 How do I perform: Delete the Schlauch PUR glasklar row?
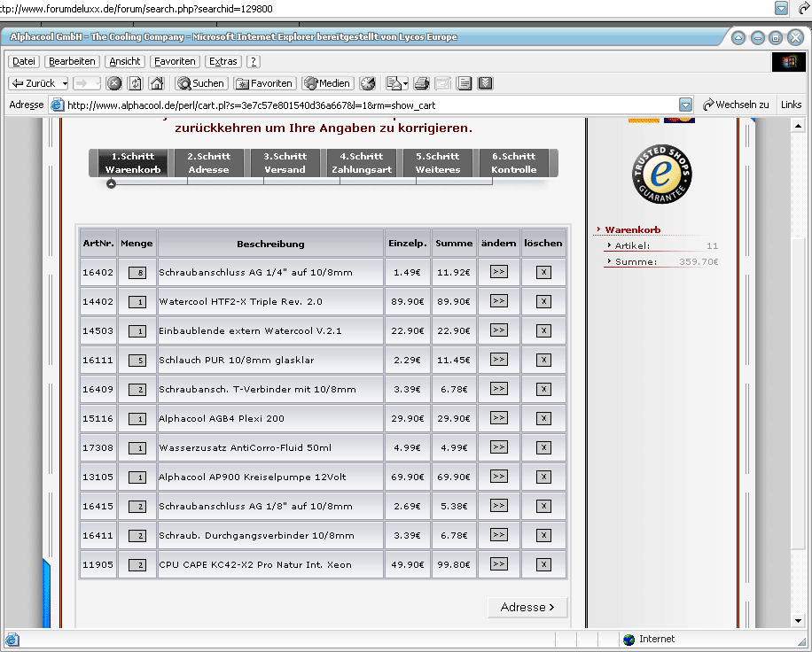point(543,361)
